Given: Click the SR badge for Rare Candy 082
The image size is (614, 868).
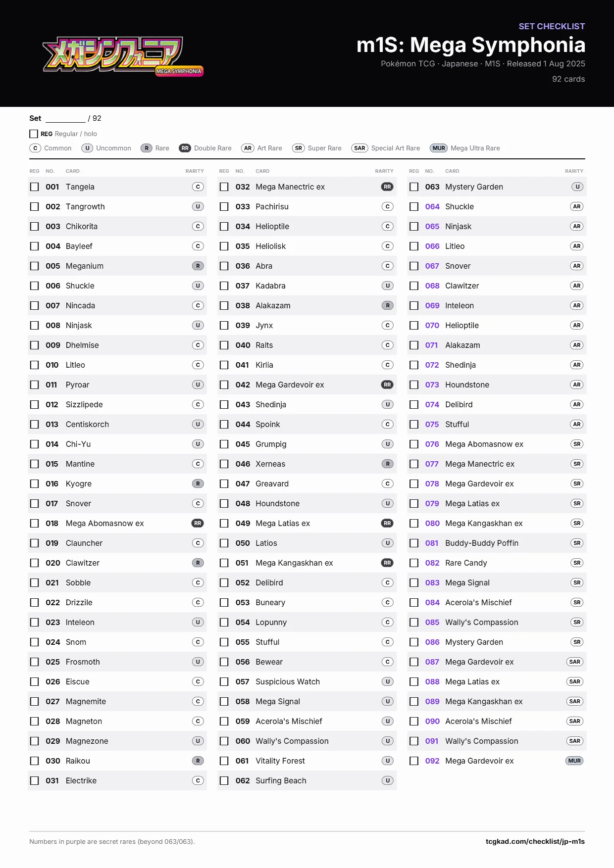Looking at the screenshot, I should [576, 563].
